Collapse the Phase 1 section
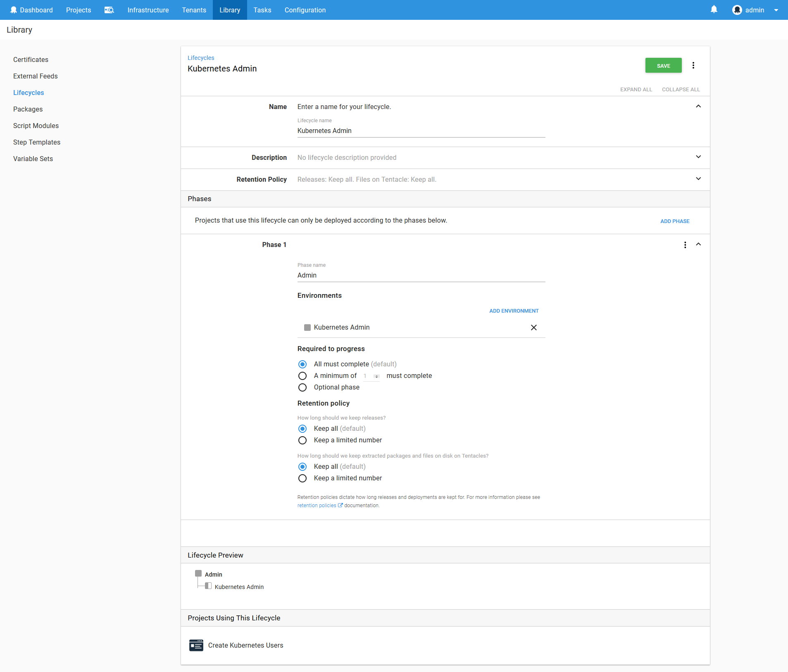 [698, 245]
